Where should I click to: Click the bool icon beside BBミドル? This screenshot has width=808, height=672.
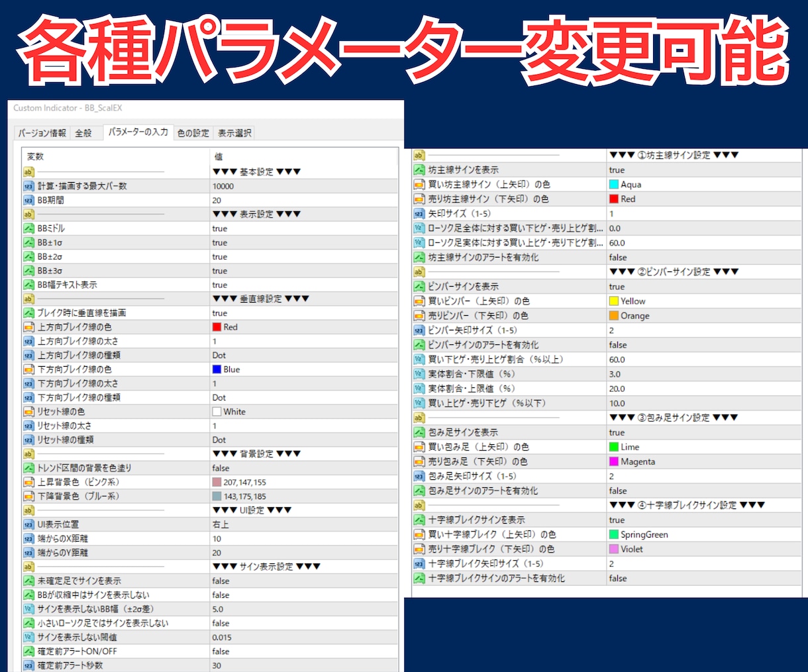pyautogui.click(x=28, y=228)
